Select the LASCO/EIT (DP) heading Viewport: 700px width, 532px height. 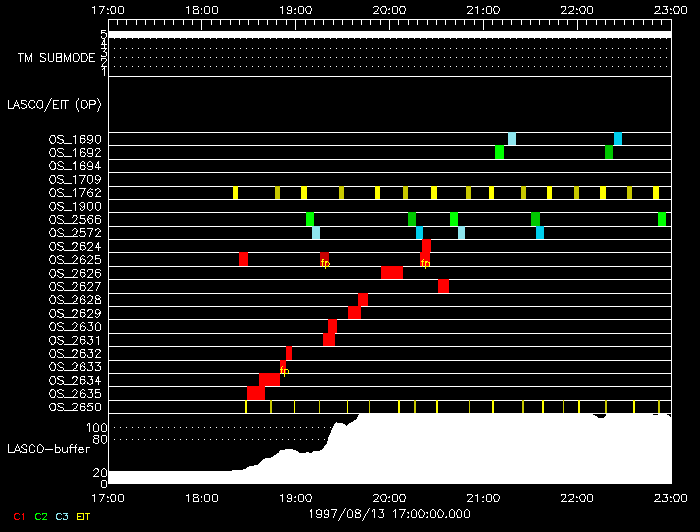click(54, 104)
